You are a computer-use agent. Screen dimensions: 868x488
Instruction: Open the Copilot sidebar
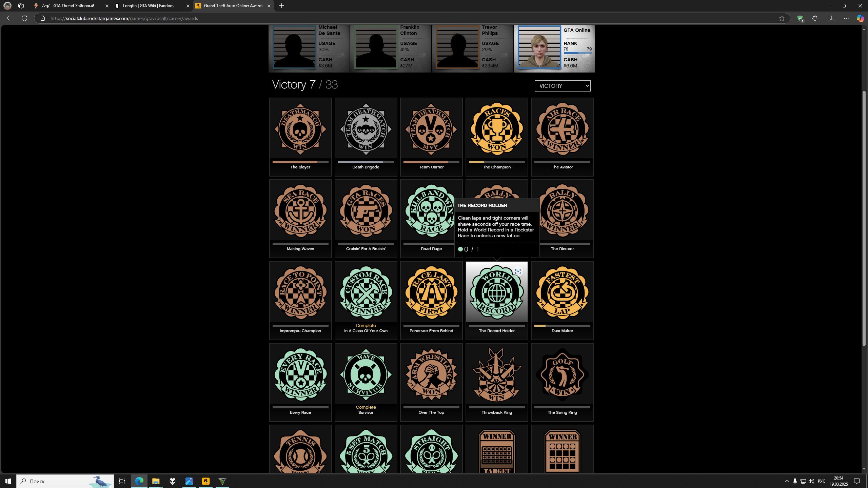click(860, 18)
